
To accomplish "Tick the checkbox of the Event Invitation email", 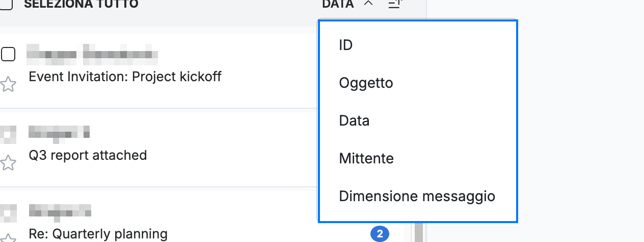I will point(8,54).
